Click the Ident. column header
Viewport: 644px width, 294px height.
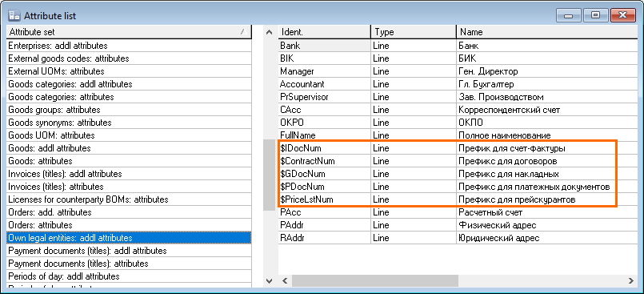[x=325, y=32]
